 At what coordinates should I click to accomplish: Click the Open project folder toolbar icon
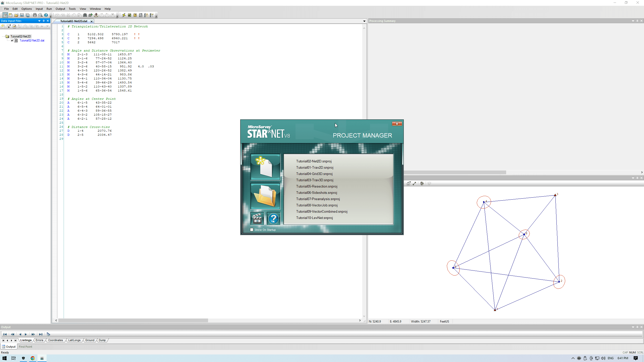pos(16,15)
